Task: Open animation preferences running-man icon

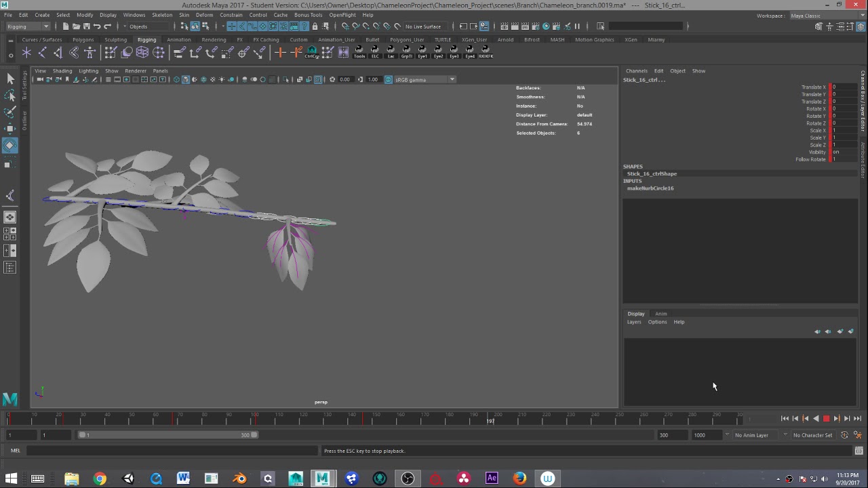Action: click(857, 435)
